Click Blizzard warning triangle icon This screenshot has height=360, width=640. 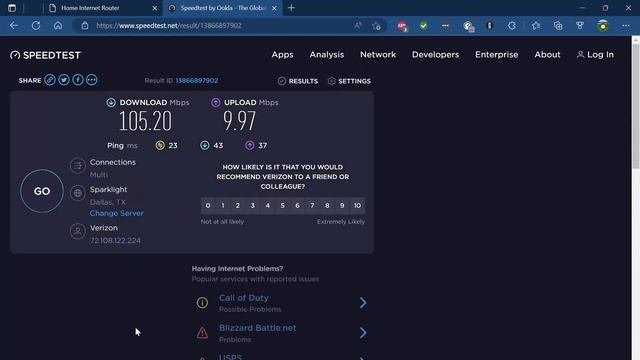202,333
